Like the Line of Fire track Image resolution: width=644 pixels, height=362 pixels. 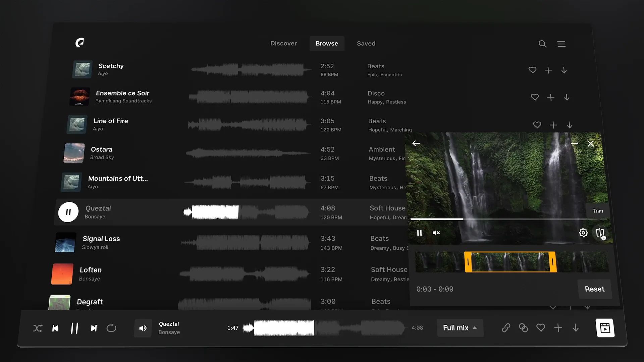(x=537, y=125)
